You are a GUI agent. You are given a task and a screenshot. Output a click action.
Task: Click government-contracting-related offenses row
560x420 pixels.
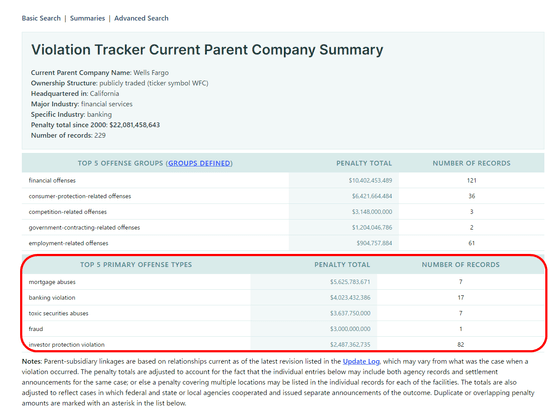(x=84, y=228)
